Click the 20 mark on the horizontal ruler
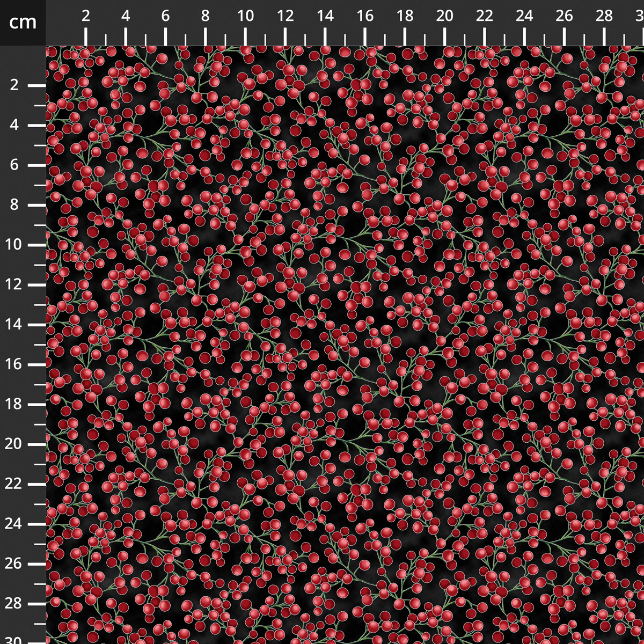The image size is (644, 644). 445,16
